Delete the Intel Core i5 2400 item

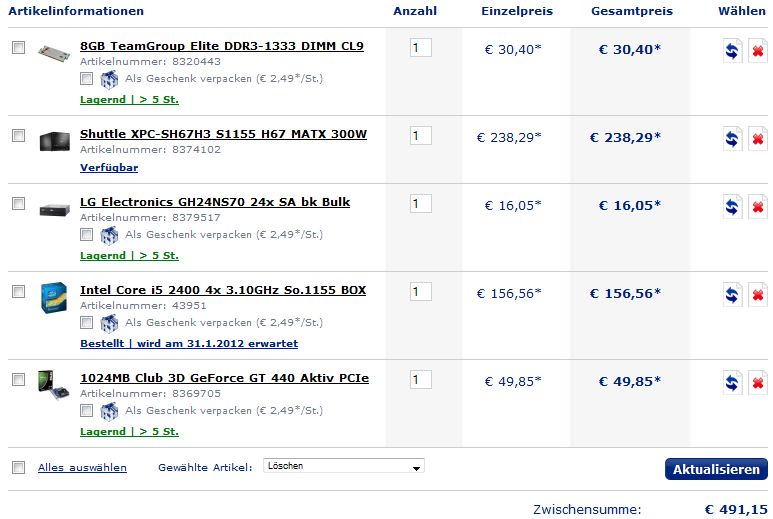pos(758,295)
